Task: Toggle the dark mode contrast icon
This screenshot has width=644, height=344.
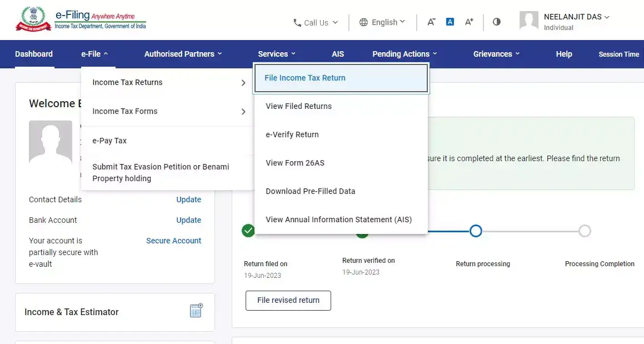Action: [x=496, y=22]
